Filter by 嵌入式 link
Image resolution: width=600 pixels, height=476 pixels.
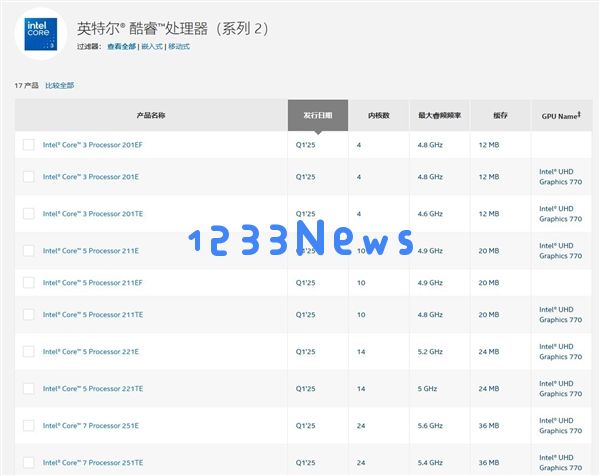tap(152, 46)
